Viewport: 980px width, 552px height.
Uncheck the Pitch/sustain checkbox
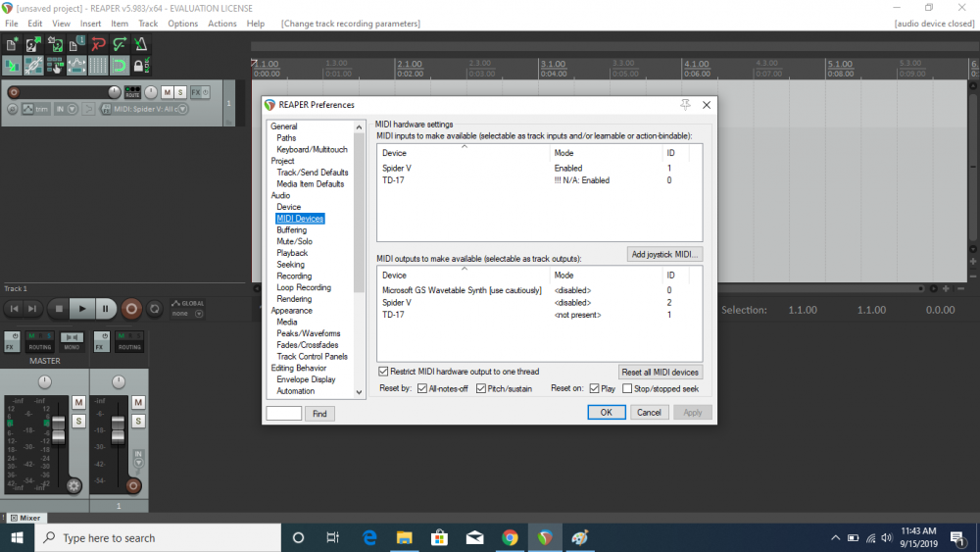click(480, 389)
